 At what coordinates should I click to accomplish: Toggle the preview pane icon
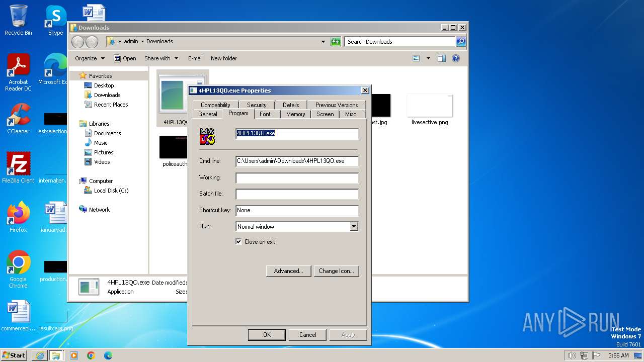point(442,58)
